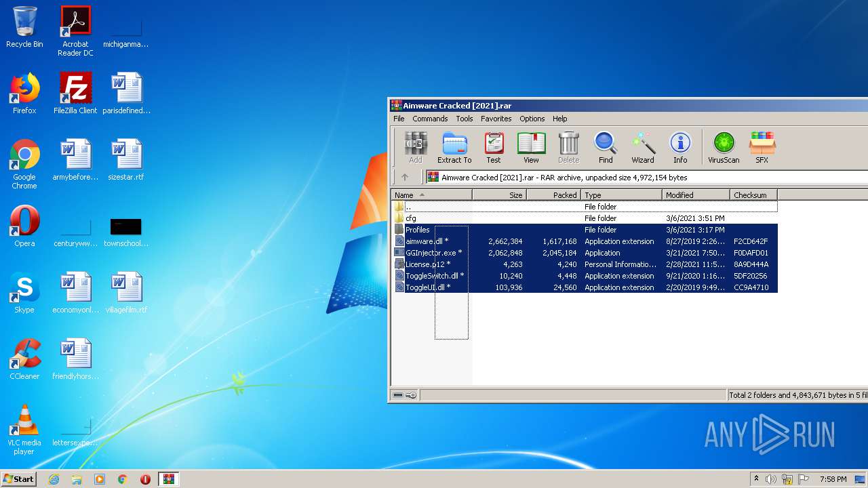Screen dimensions: 868x488
Task: Select the cfg folder row
Action: tap(585, 218)
